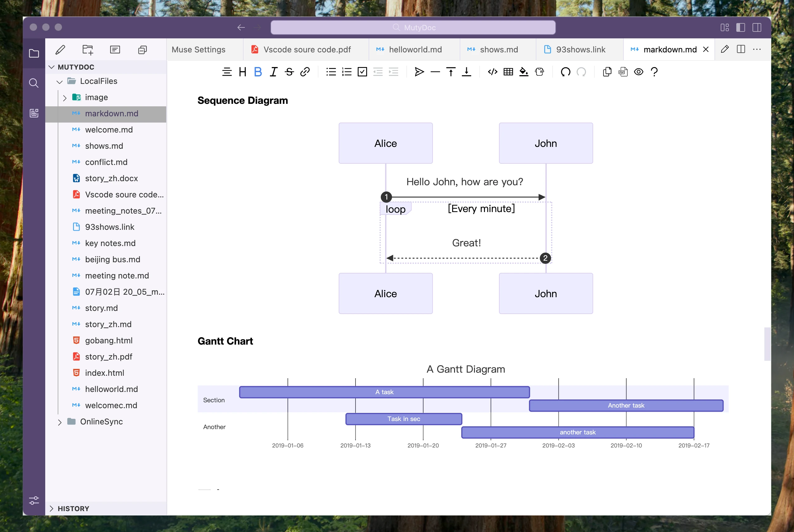Insert a table from toolbar
The image size is (794, 532).
tap(508, 72)
